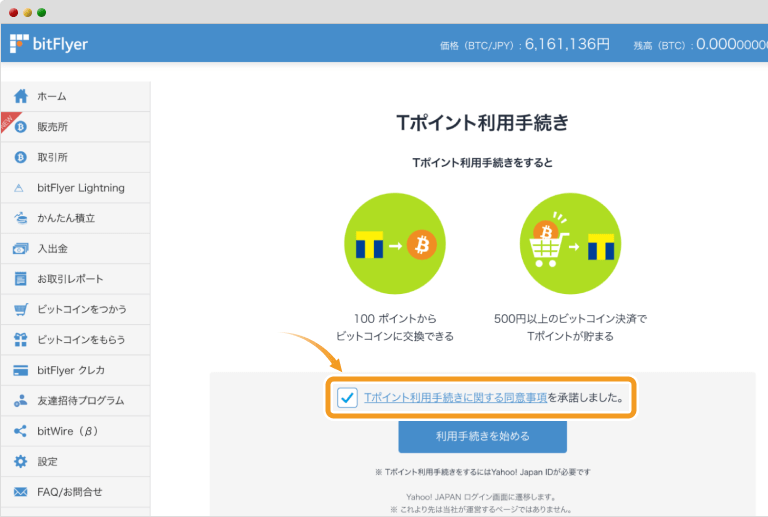Click the Tポイント利用手続き page heading

click(482, 122)
